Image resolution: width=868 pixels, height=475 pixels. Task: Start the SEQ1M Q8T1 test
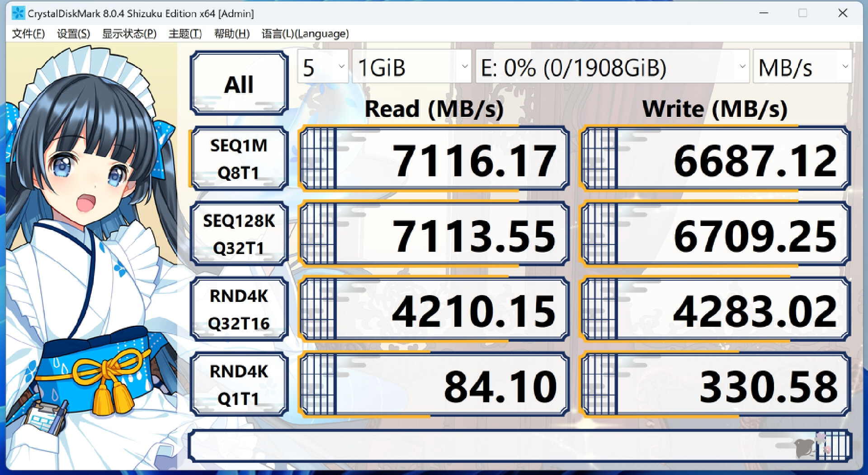point(239,159)
